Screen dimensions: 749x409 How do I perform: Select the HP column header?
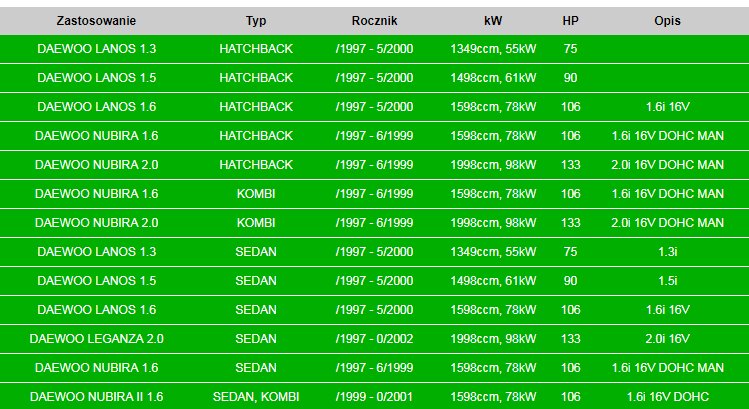click(x=570, y=20)
